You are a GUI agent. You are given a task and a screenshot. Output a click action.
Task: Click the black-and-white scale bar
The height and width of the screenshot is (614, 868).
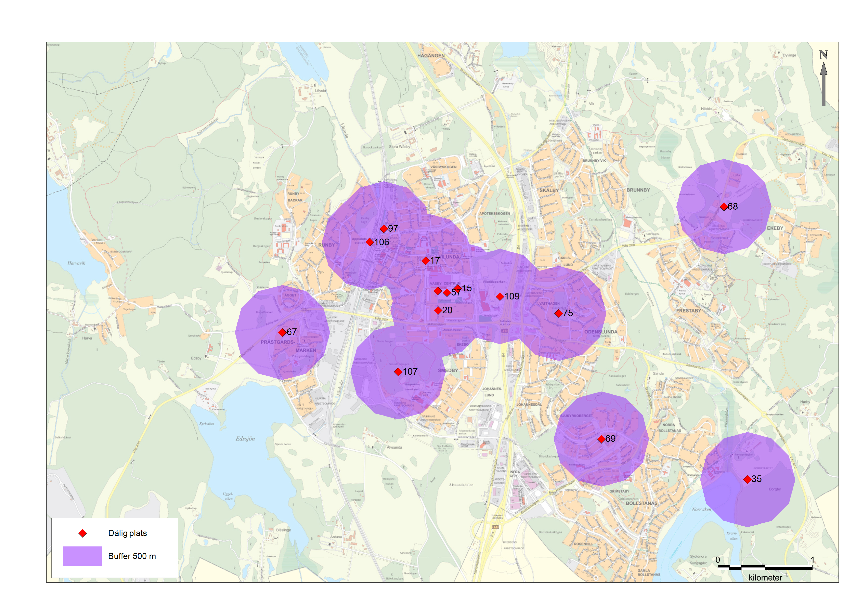click(765, 567)
